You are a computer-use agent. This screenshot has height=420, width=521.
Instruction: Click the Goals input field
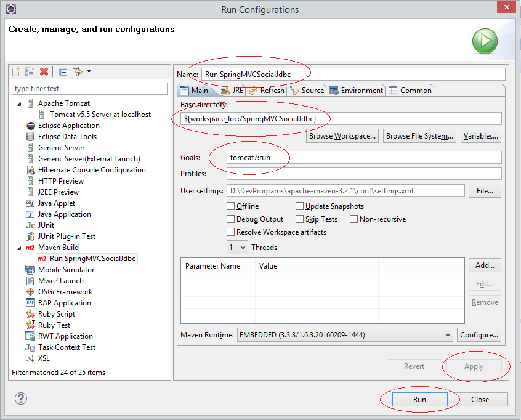coord(364,158)
